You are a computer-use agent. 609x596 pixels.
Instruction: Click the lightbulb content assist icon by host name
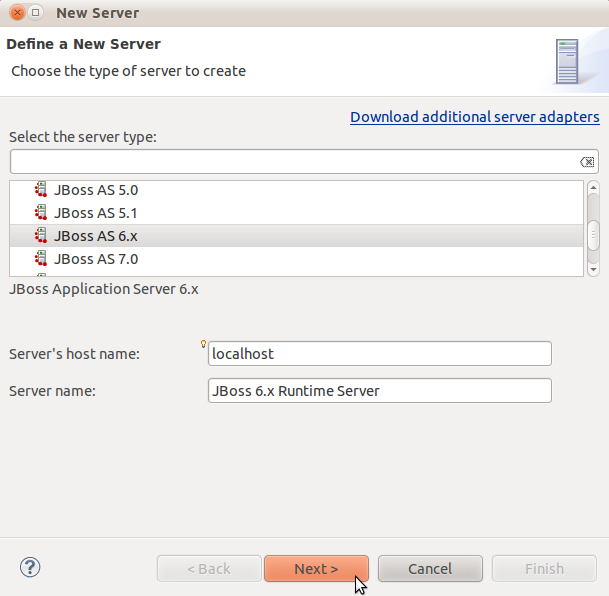click(x=204, y=344)
